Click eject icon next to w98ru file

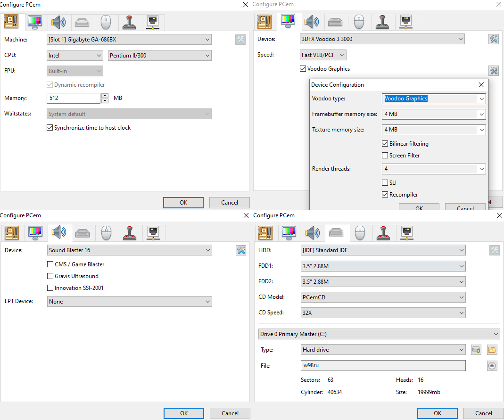(492, 366)
